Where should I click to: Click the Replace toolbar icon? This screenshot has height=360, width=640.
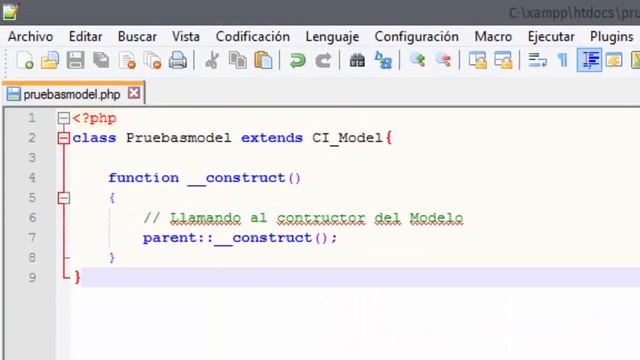(x=383, y=60)
